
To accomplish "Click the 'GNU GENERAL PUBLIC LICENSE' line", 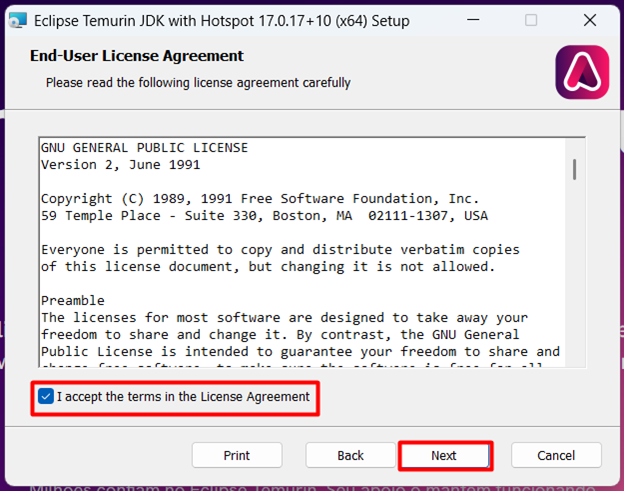I will [x=144, y=147].
